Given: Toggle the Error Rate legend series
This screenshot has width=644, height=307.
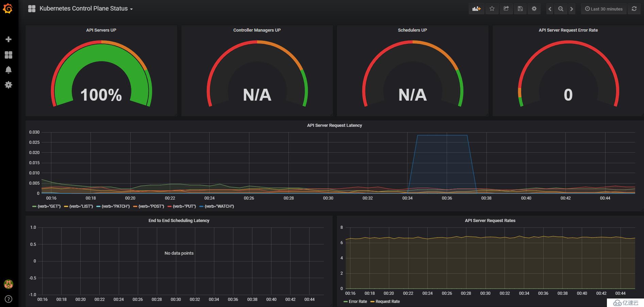Looking at the screenshot, I should (358, 302).
